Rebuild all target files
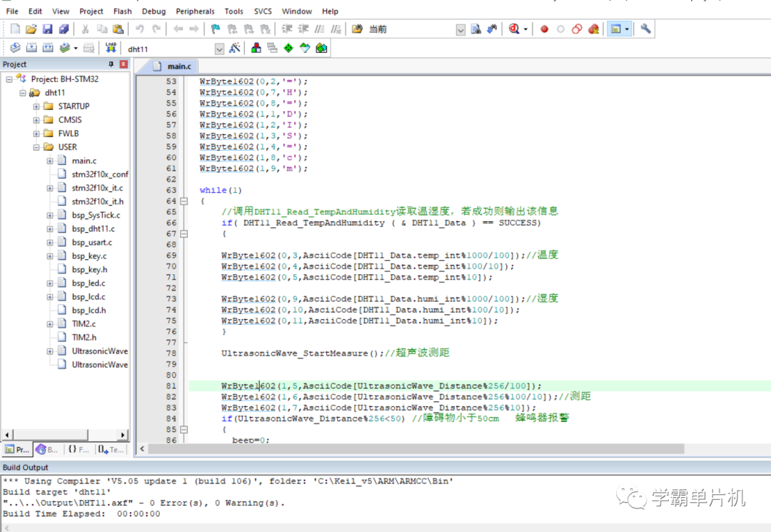Viewport: 771px width, 532px height. click(x=48, y=48)
